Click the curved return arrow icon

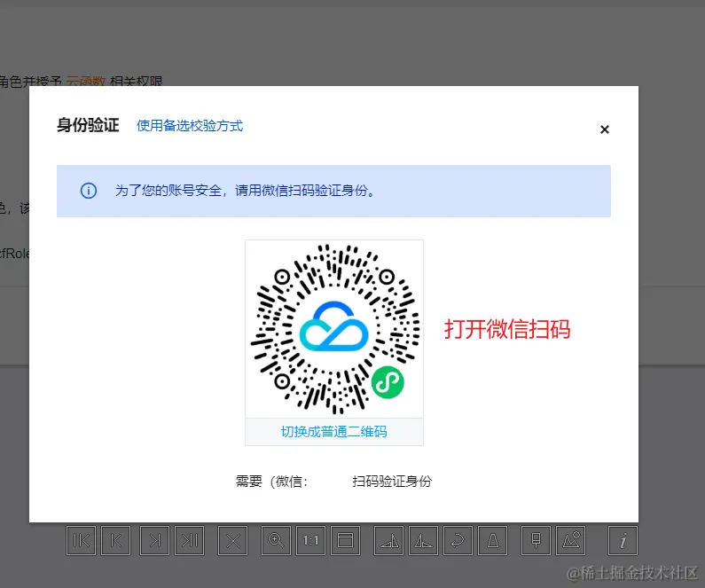pyautogui.click(x=458, y=540)
